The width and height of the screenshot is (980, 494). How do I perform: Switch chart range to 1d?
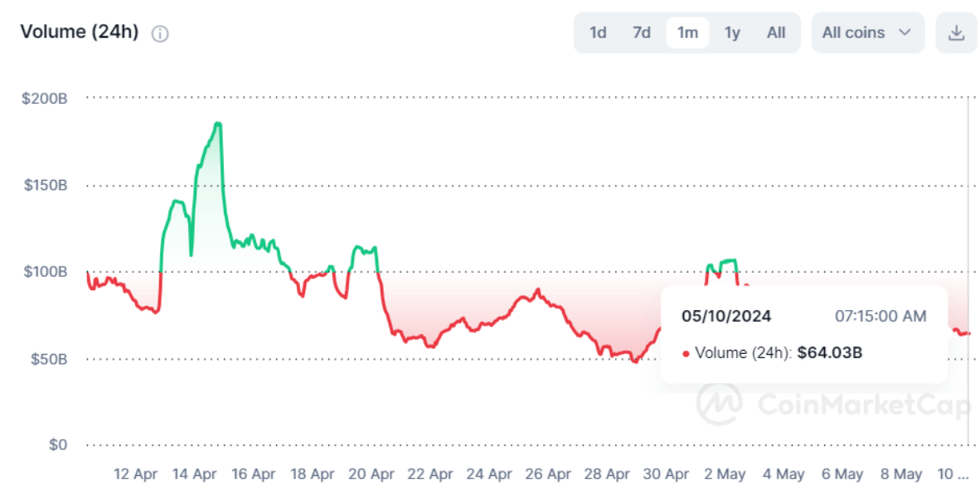pyautogui.click(x=598, y=33)
